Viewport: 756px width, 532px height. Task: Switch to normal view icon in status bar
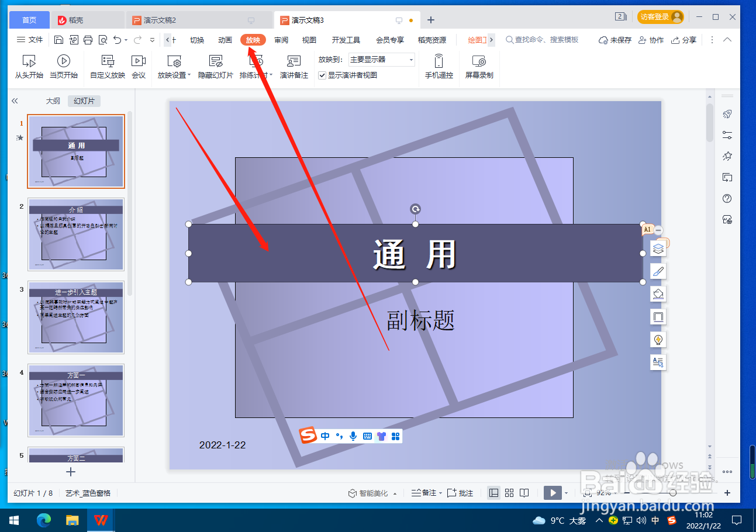[x=494, y=493]
